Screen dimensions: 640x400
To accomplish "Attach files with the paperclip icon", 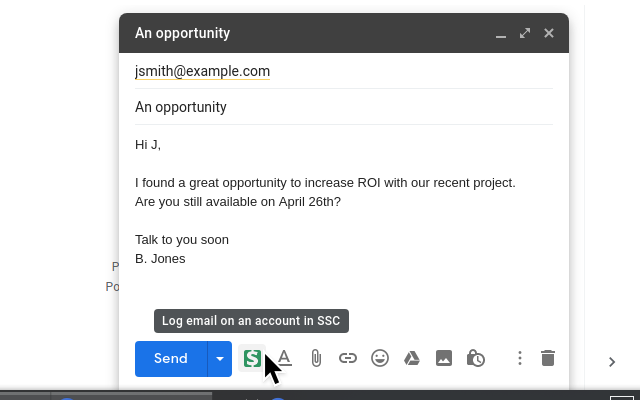I will 316,358.
